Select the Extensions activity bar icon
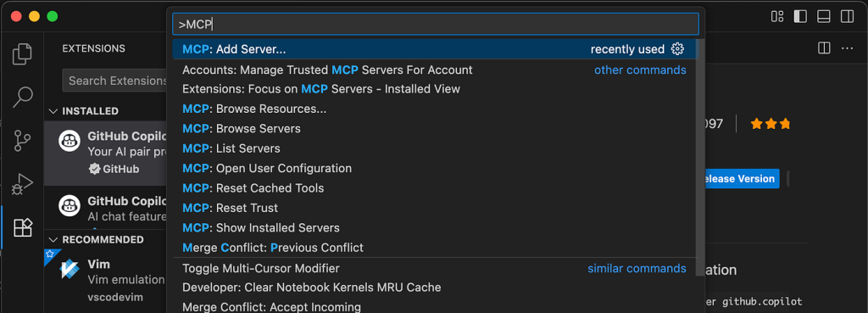This screenshot has height=313, width=868. point(22,227)
